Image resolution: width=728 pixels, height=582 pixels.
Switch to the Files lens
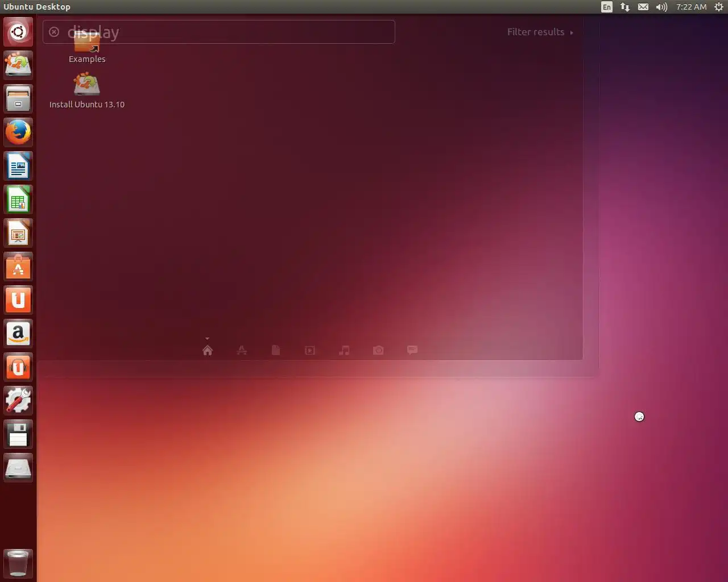pos(276,350)
